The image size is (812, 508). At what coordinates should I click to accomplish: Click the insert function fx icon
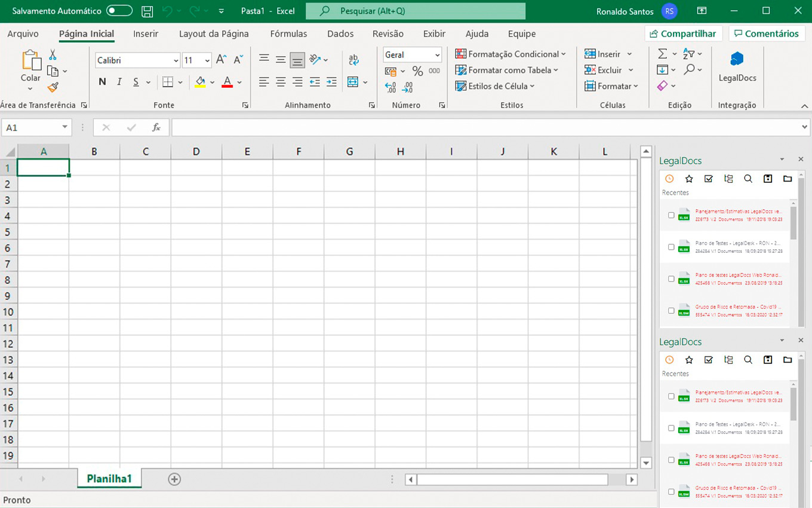156,127
